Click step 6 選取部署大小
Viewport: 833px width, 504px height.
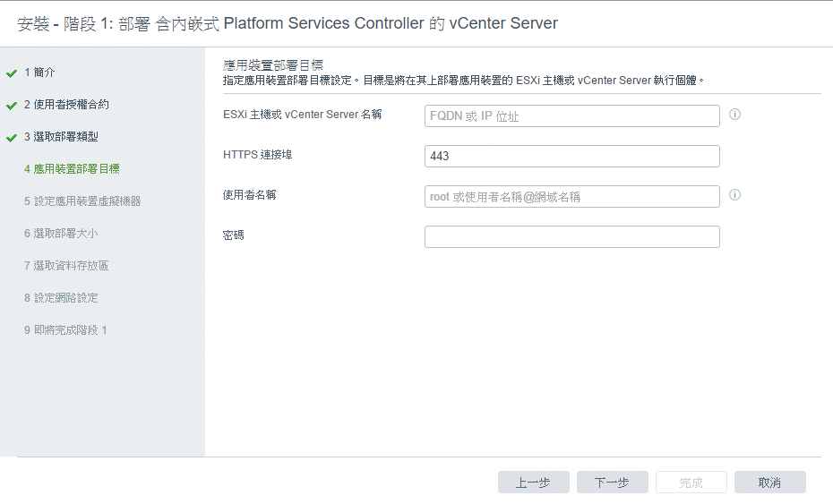[61, 234]
